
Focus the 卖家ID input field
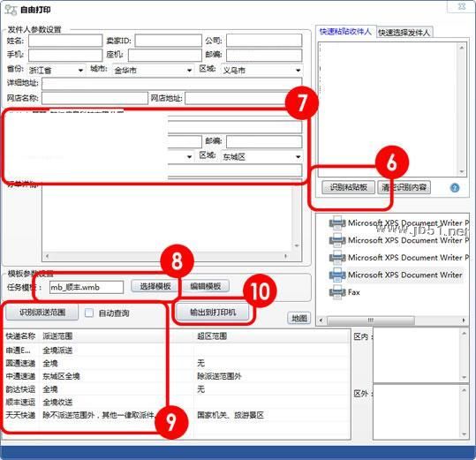(168, 41)
